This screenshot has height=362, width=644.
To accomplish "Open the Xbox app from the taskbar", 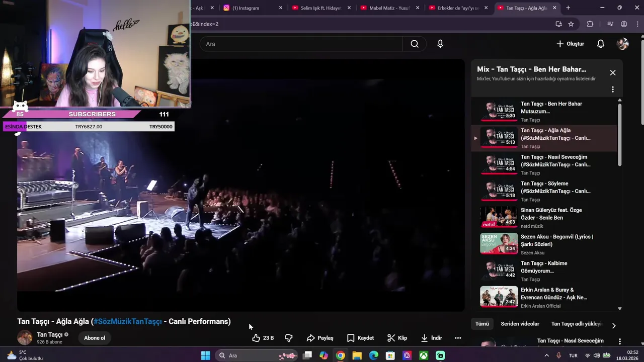I will [424, 355].
